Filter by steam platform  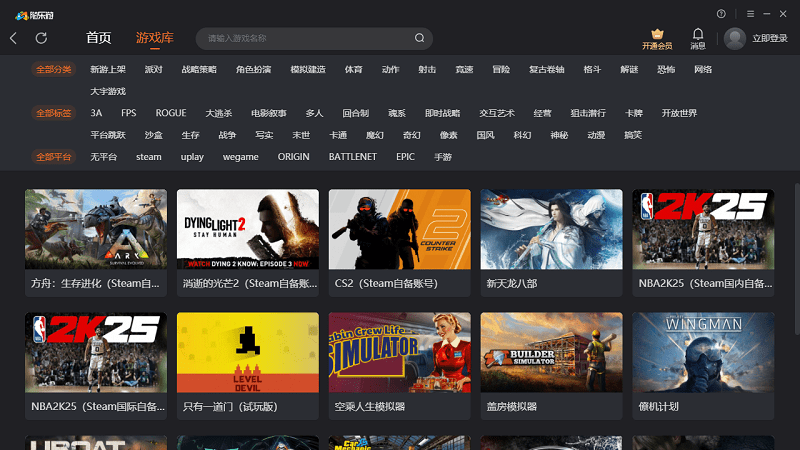coord(148,157)
